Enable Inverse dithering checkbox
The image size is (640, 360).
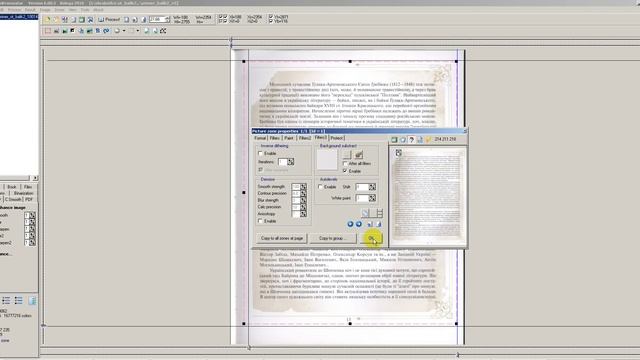(x=260, y=153)
